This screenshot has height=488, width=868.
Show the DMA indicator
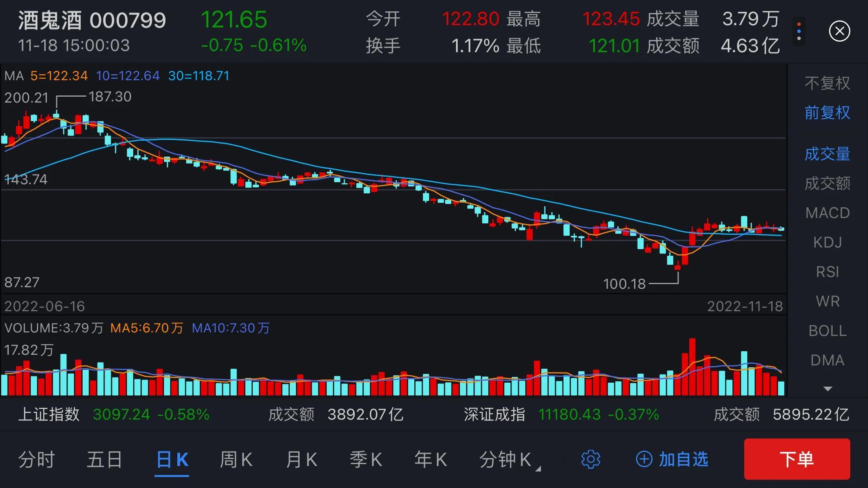click(x=827, y=360)
